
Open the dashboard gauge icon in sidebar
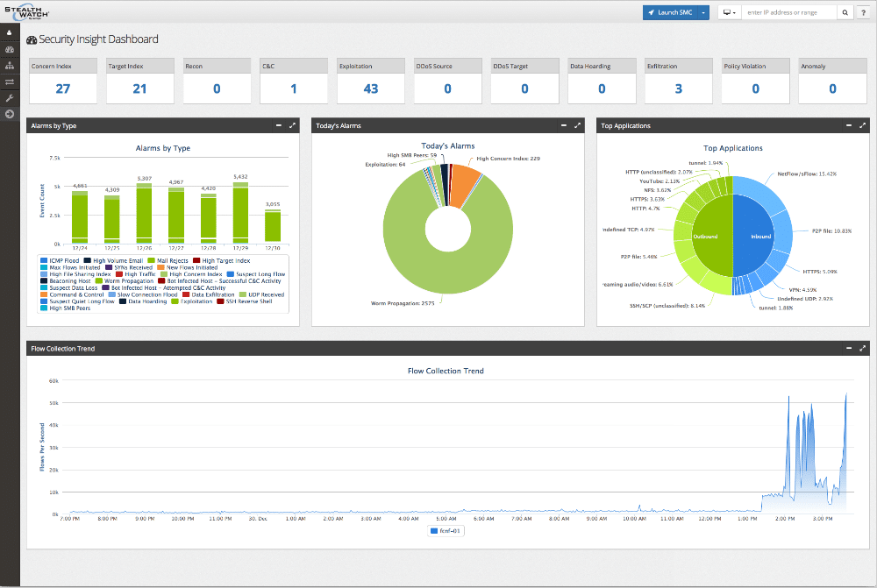pos(10,49)
